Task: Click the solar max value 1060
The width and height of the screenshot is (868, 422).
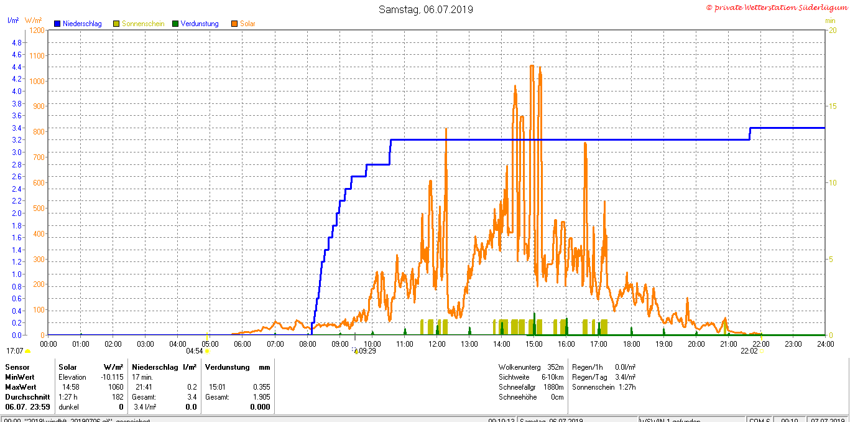Action: tap(116, 387)
